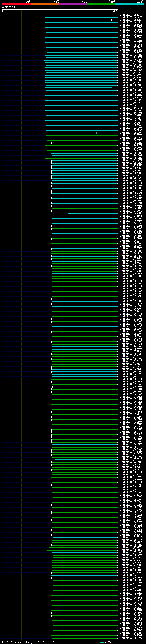This screenshot has width=146, height=644.
Task: Open hit UniRef100_Q0UYL1
Action: coord(131,615)
